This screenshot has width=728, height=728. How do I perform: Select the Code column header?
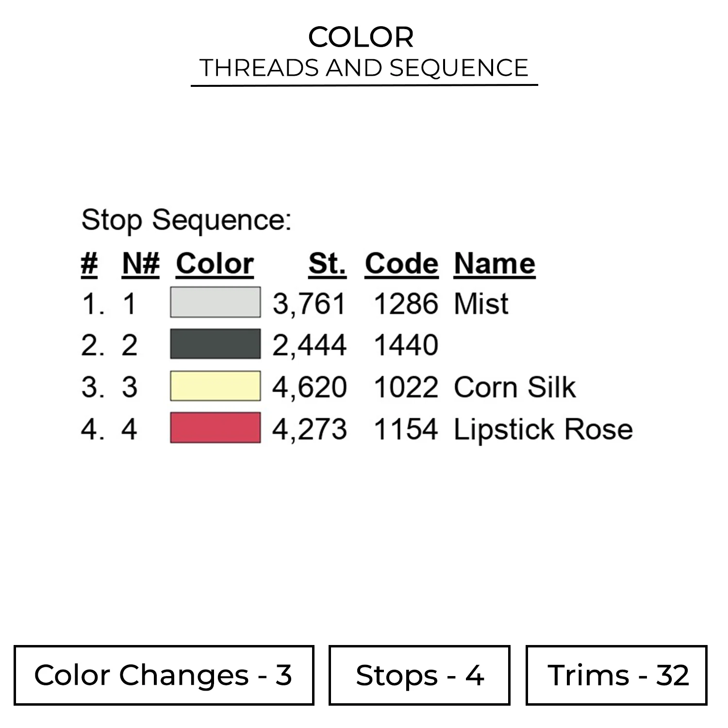(401, 264)
